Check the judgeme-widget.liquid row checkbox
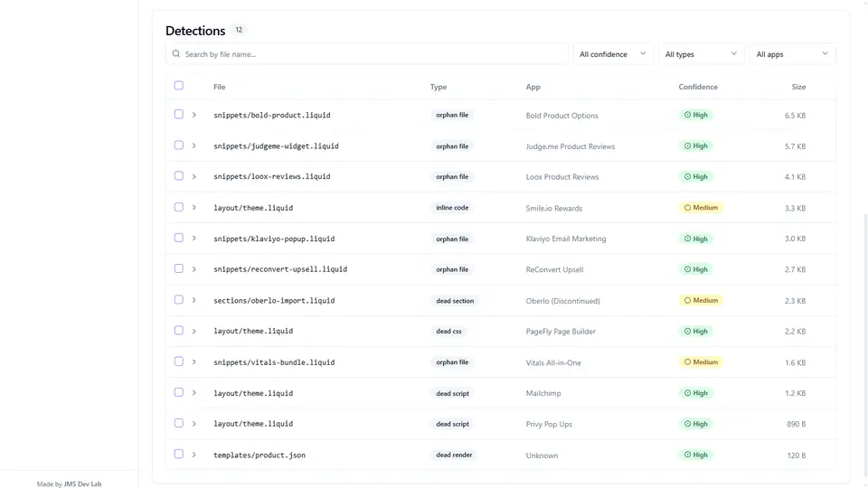868x488 pixels. pyautogui.click(x=179, y=145)
